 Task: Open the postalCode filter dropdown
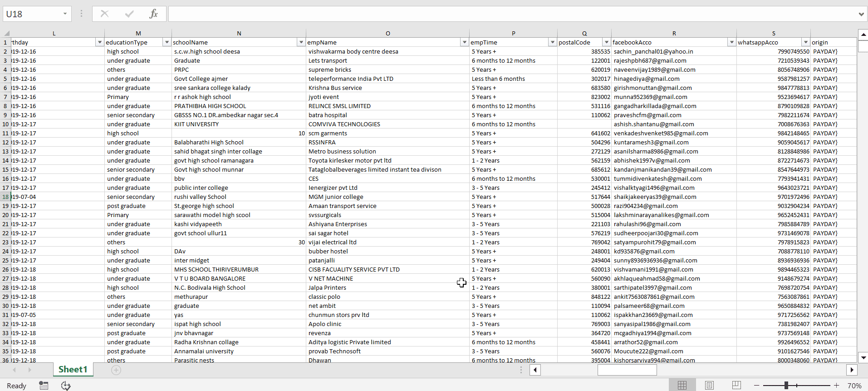click(606, 42)
